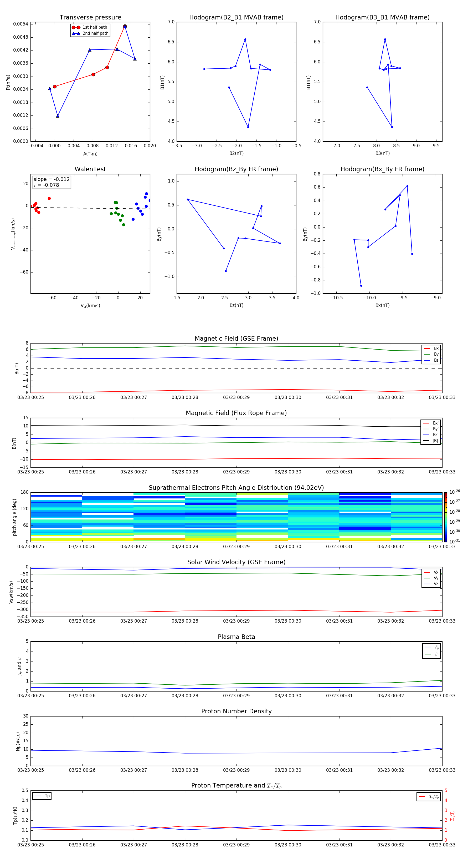Click the "Bx'" legend entry in flux rope plot
This screenshot has height=868, width=473.
[x=431, y=423]
